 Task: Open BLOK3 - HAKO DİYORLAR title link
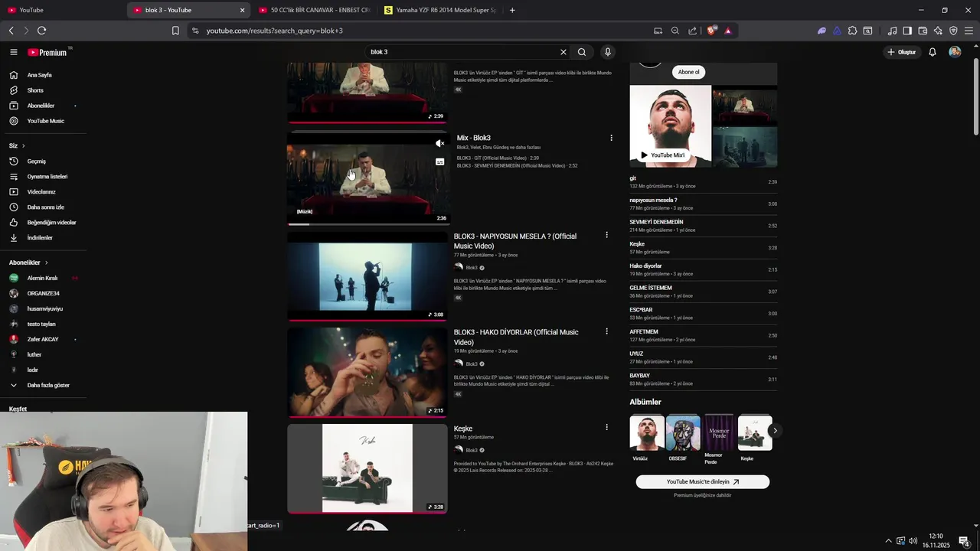pos(516,337)
